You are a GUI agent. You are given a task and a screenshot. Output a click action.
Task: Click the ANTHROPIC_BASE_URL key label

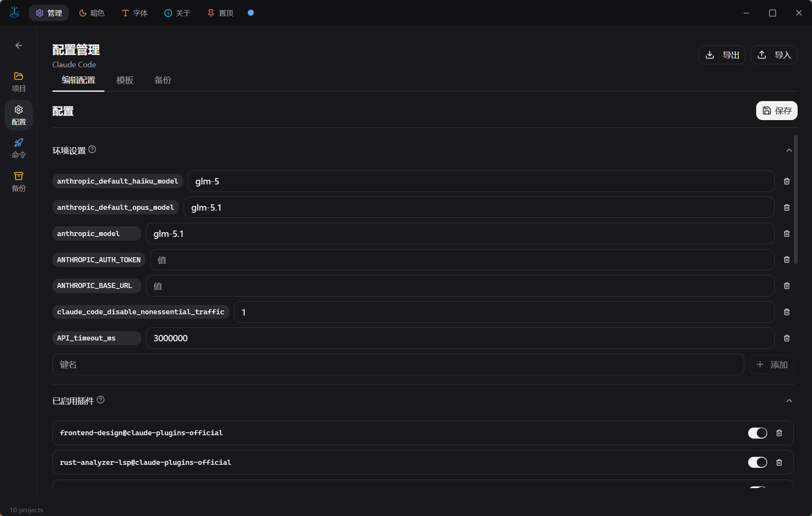(97, 286)
